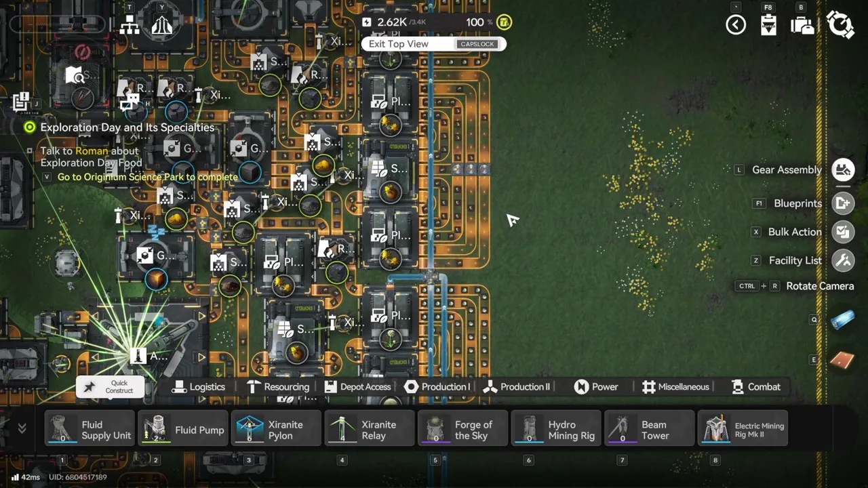Open the Facility List icon
This screenshot has width=868, height=488.
tap(843, 260)
